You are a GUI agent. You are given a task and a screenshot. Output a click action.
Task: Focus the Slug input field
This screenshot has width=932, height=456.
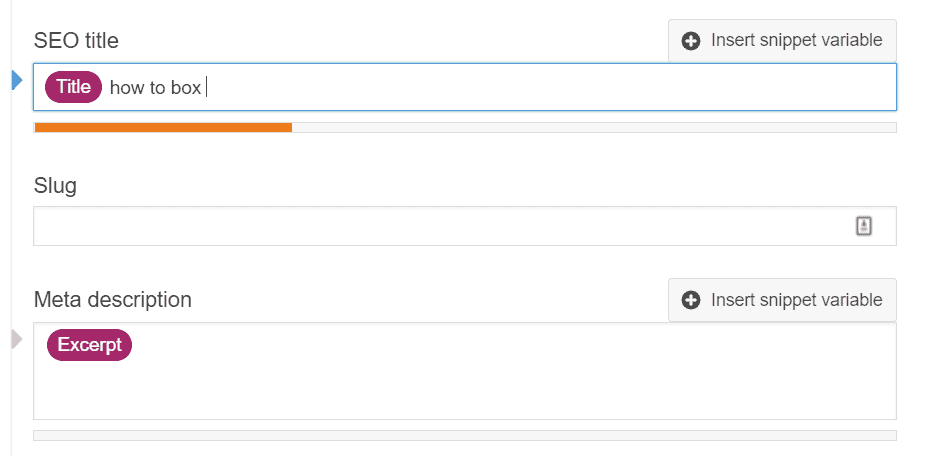[x=465, y=226]
